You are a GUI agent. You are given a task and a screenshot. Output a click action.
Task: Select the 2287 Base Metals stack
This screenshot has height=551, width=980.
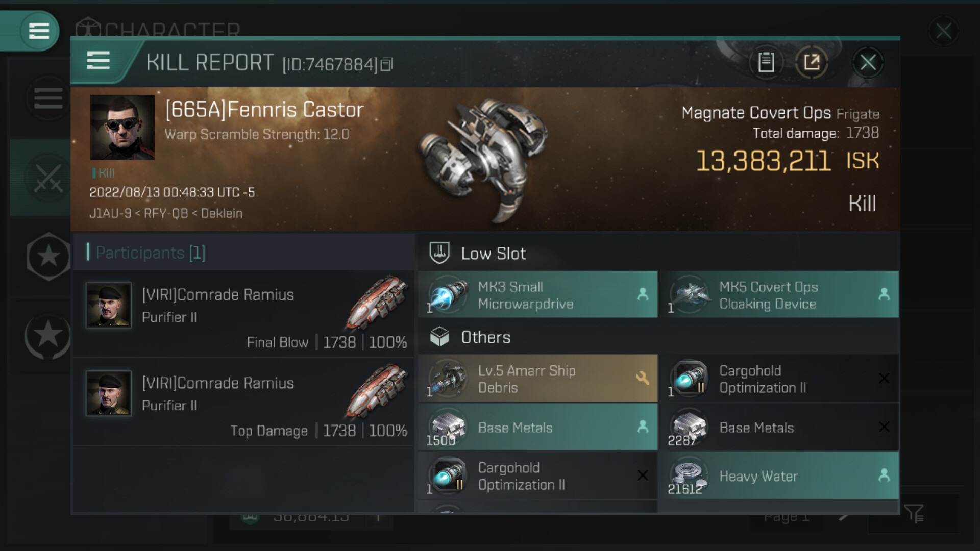(778, 428)
